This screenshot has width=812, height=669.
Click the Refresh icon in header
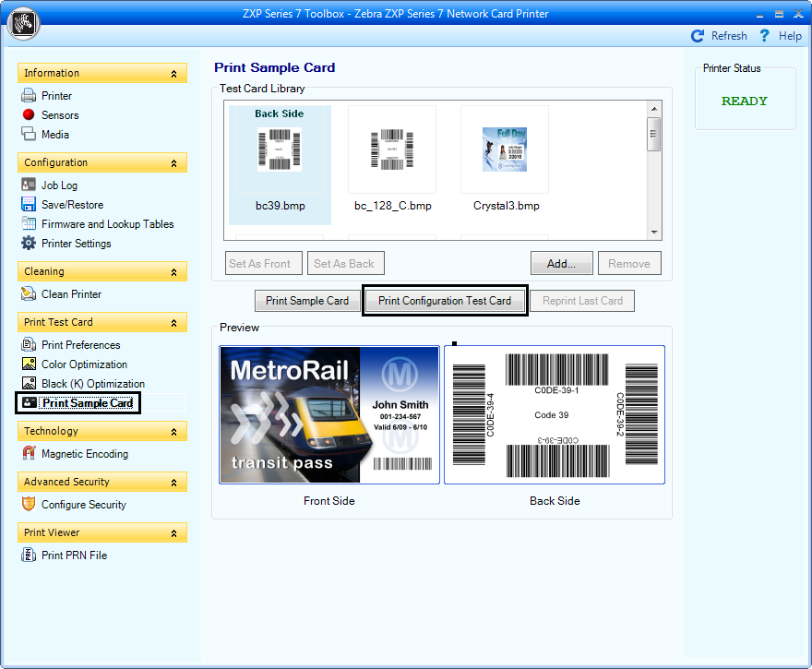(x=699, y=36)
